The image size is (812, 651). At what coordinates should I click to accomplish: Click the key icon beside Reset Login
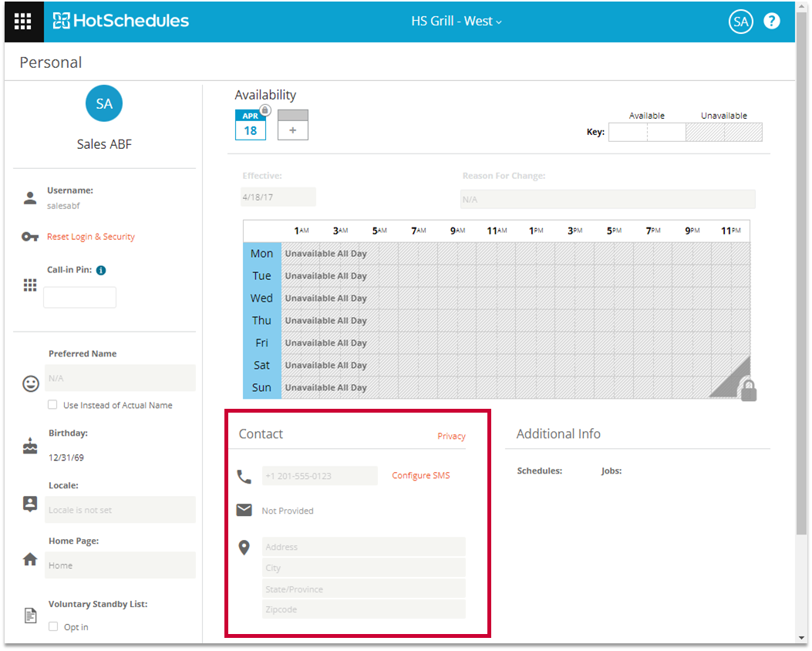click(30, 237)
